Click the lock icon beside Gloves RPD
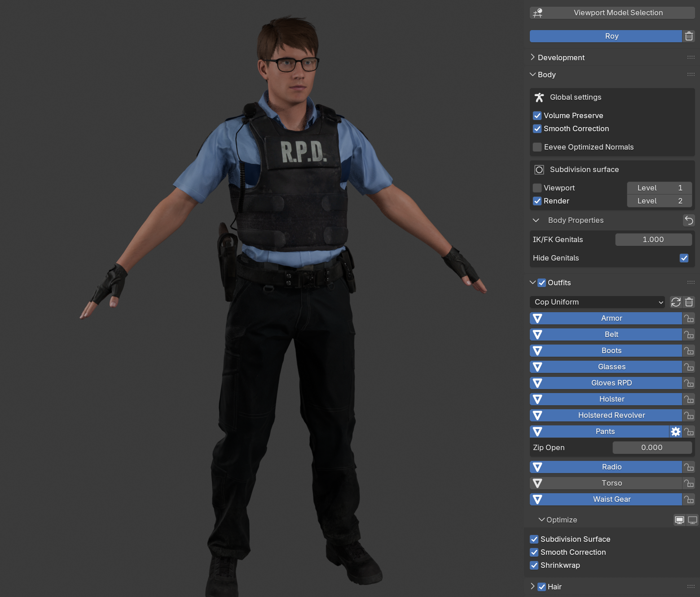Image resolution: width=700 pixels, height=597 pixels. tap(689, 383)
